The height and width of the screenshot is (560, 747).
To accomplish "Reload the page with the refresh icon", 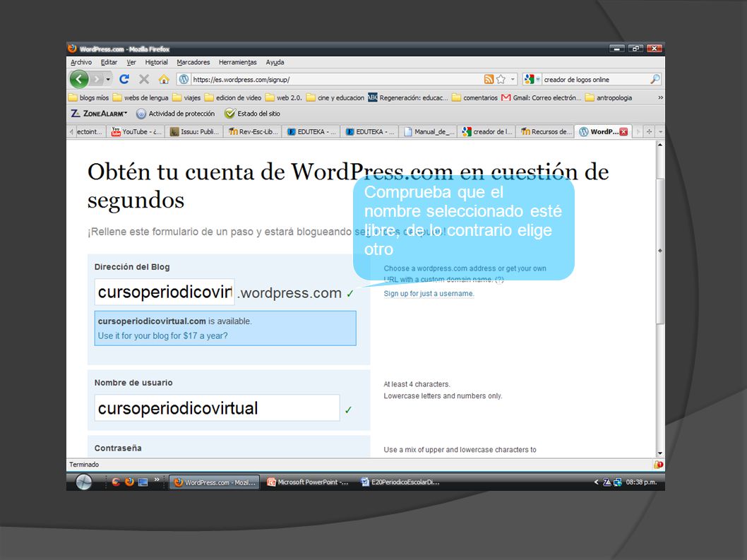I will coord(124,79).
